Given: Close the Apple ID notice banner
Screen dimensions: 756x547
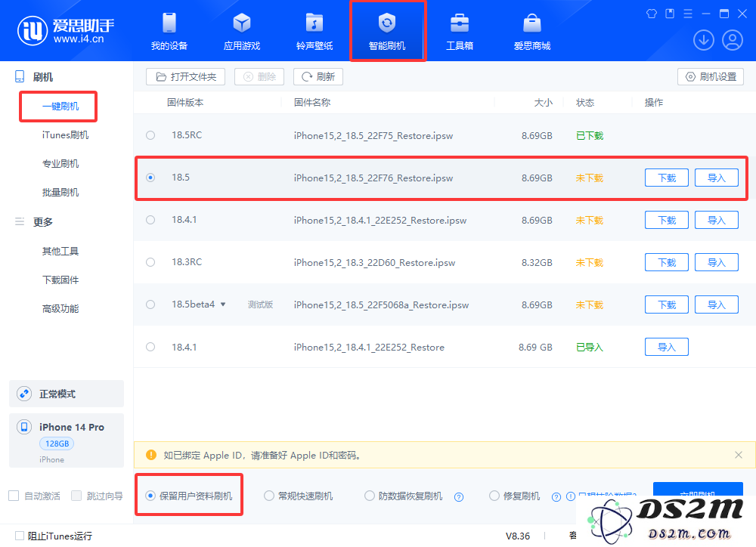Looking at the screenshot, I should point(738,455).
